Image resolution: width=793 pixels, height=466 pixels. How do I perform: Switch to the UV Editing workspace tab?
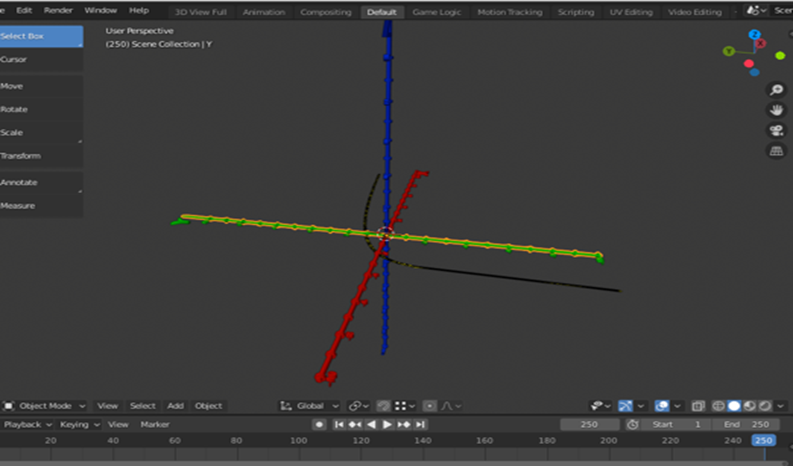[x=632, y=12]
